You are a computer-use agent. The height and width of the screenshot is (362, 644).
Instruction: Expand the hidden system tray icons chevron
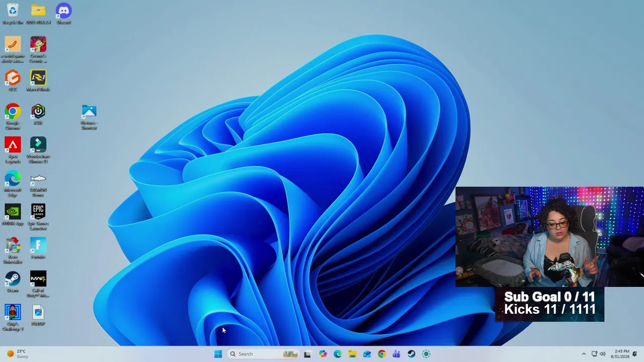pyautogui.click(x=584, y=354)
